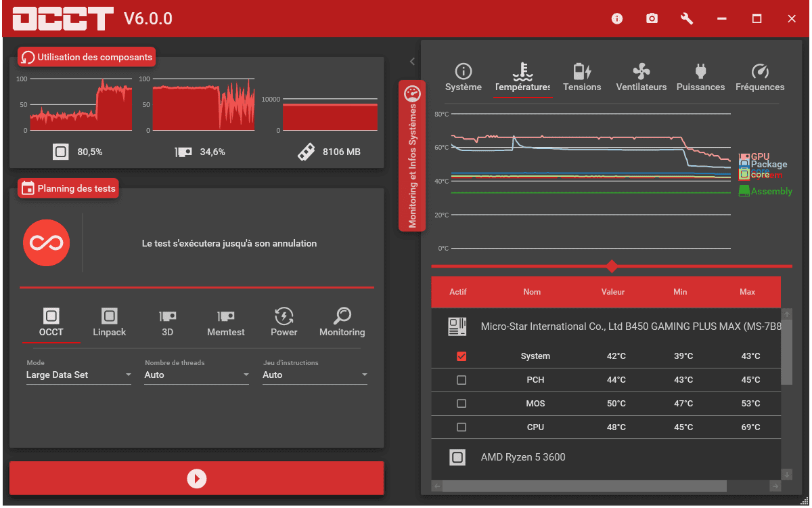Click the vertical scrollbar of sensor table
812x508 pixels.
tap(786, 352)
